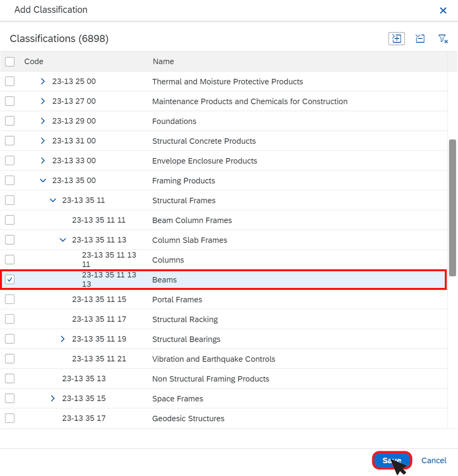Image resolution: width=458 pixels, height=476 pixels.
Task: Click the code 23-13 35 13
Action: tap(84, 379)
